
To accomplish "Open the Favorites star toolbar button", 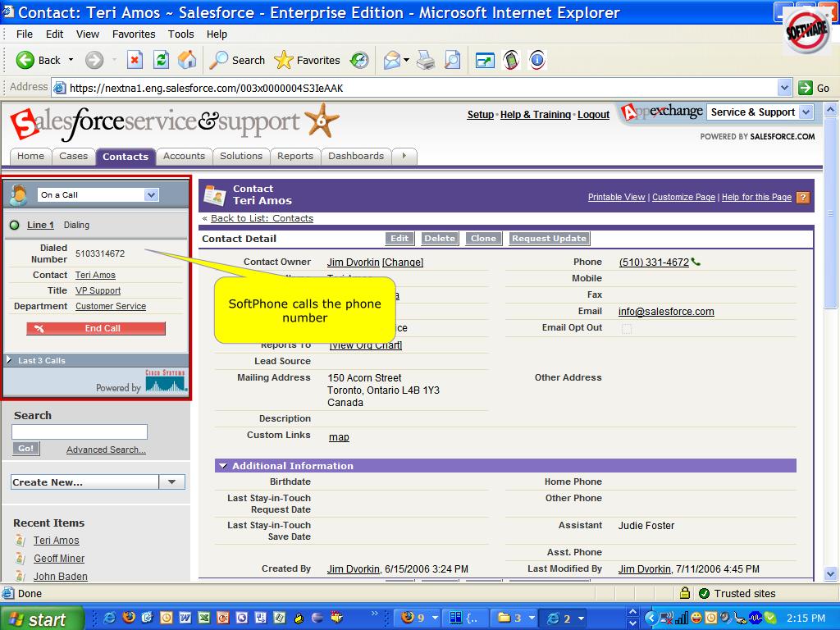I will [307, 60].
